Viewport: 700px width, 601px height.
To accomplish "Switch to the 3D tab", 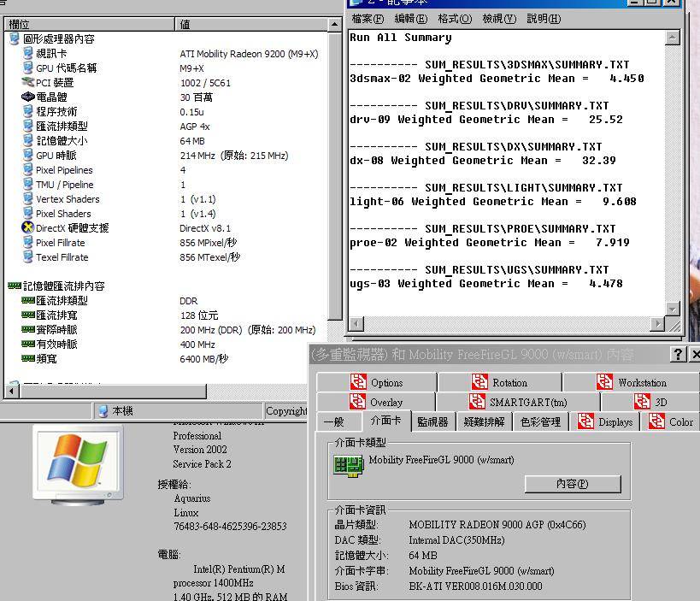I will 650,402.
